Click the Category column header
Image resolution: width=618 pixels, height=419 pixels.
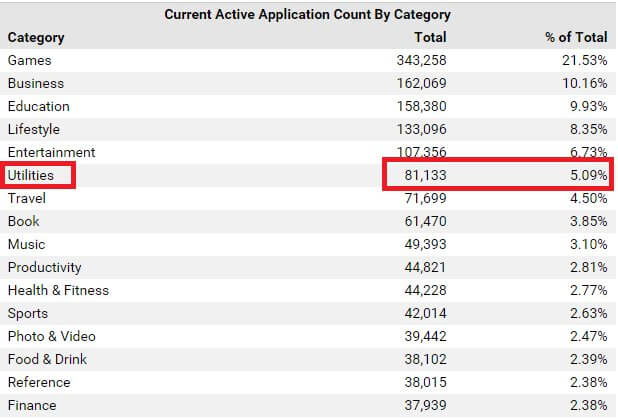point(36,37)
